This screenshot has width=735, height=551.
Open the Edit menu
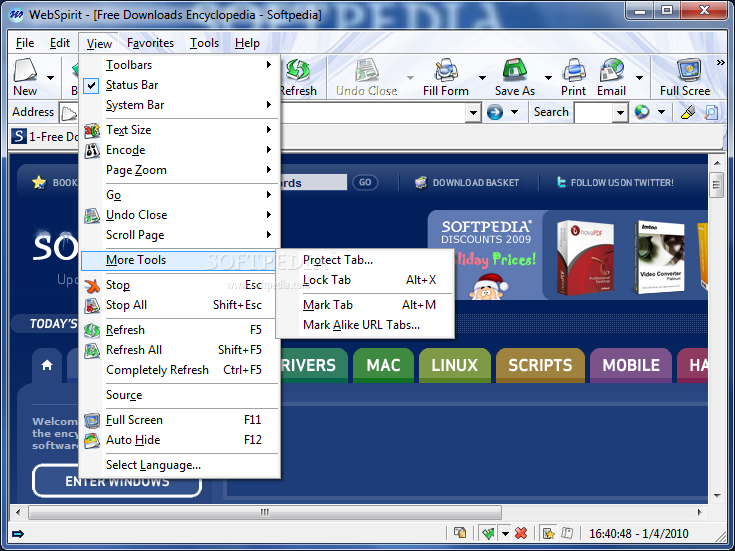tap(60, 43)
